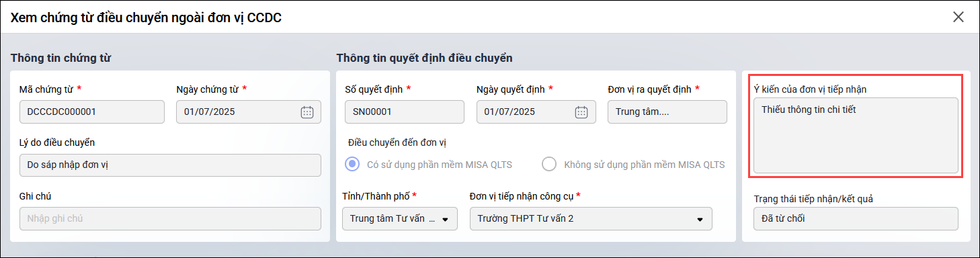
Task: Open calendar picker for Ngày chứng từ
Action: pyautogui.click(x=307, y=112)
